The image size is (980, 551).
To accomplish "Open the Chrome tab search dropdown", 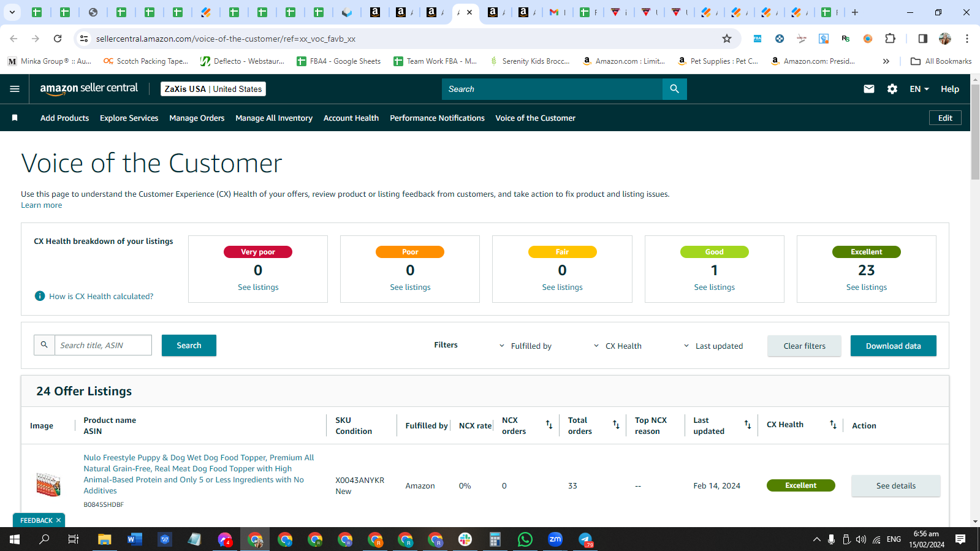I will click(x=12, y=12).
